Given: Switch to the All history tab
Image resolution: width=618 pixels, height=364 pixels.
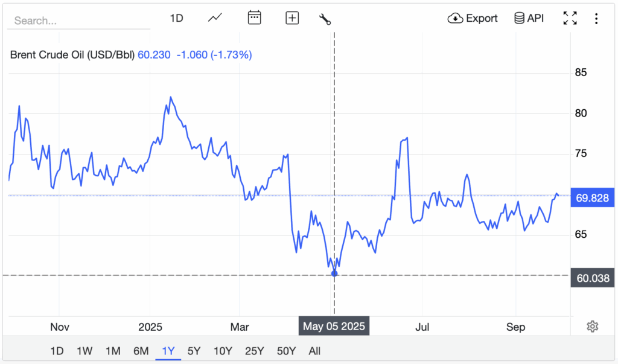Looking at the screenshot, I should click(x=314, y=350).
